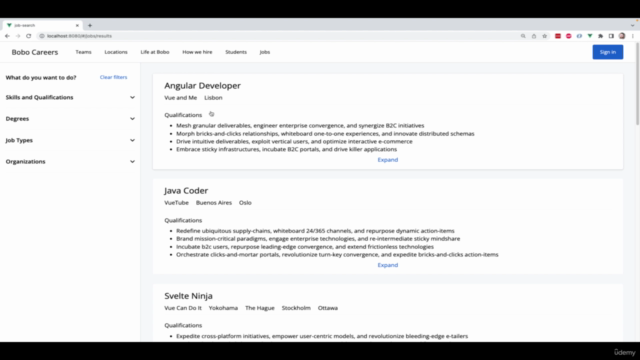Select the job-search browser tab
640x360 pixels.
pos(42,25)
